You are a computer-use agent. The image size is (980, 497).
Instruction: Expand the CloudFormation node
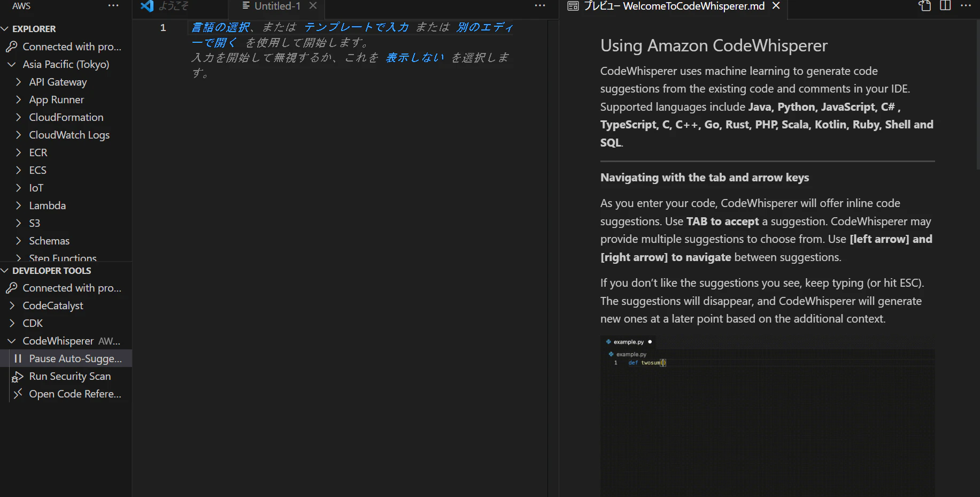18,118
